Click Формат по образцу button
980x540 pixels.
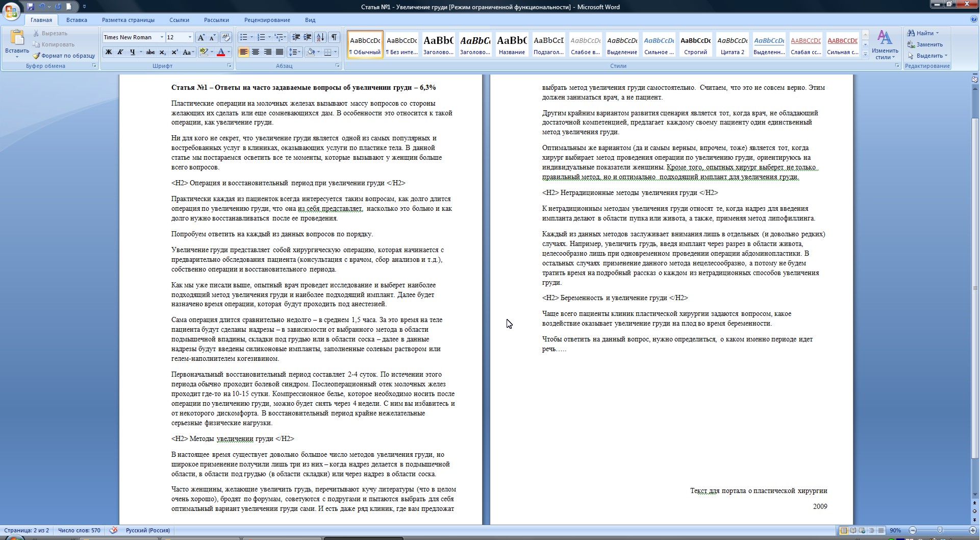click(64, 56)
